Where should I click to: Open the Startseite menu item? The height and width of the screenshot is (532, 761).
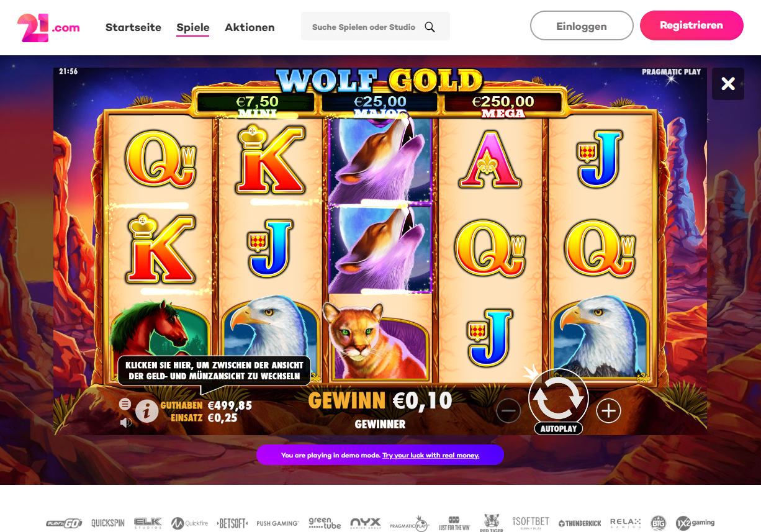(133, 27)
